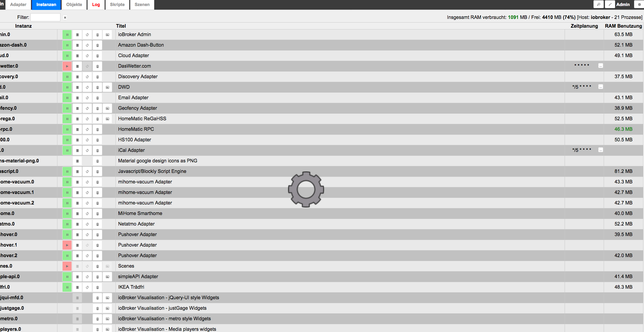Viewport: 644px width, 332px height.
Task: Restart the HS100 Adapter instance
Action: 87,140
